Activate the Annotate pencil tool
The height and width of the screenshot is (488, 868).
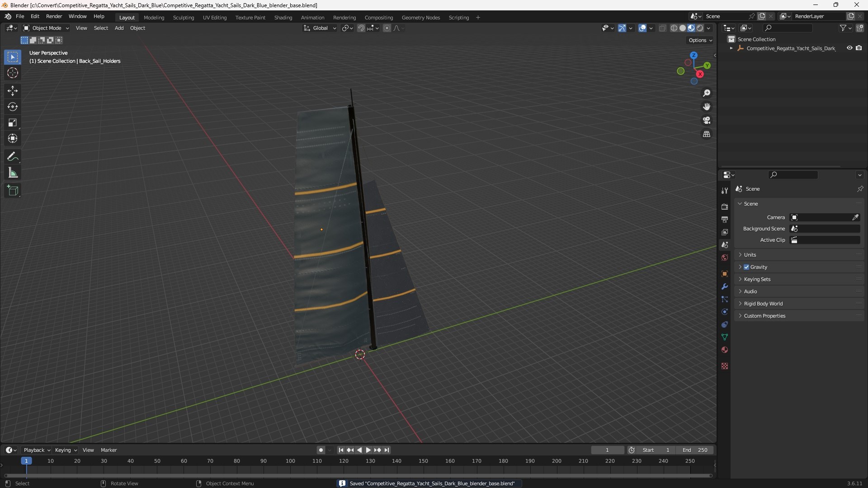pyautogui.click(x=12, y=157)
